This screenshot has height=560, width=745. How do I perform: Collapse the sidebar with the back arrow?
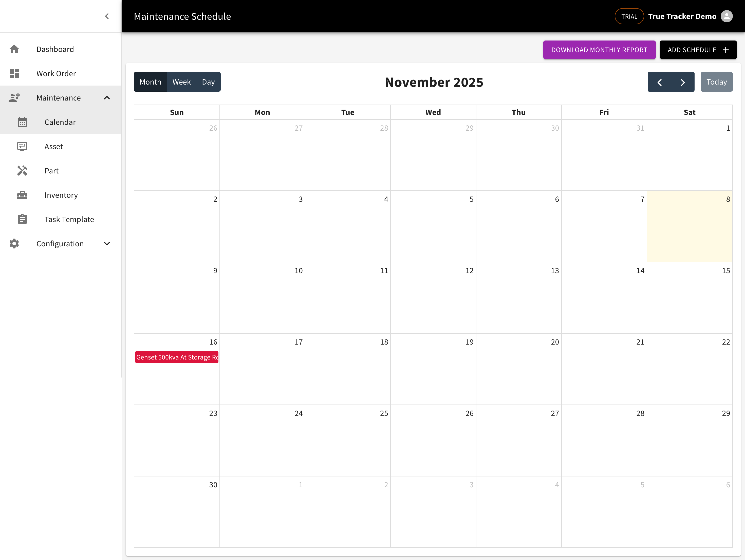(107, 16)
